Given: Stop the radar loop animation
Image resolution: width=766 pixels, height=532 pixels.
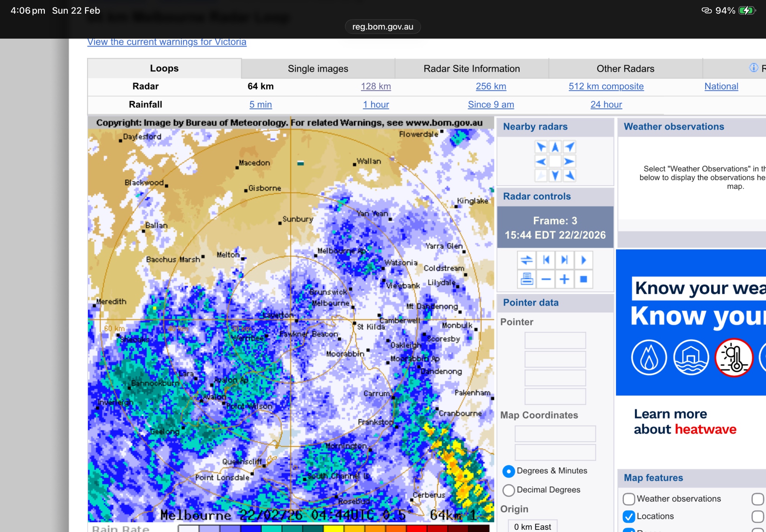Looking at the screenshot, I should point(583,279).
